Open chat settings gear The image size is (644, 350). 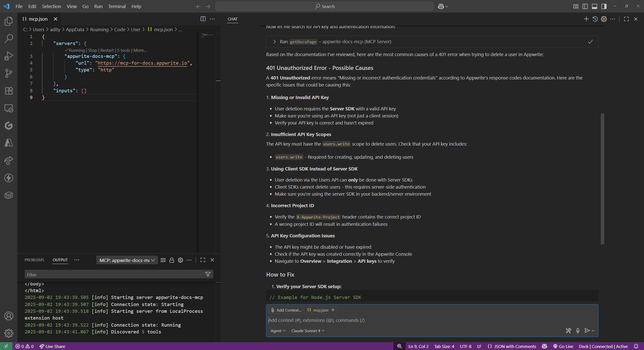[604, 19]
